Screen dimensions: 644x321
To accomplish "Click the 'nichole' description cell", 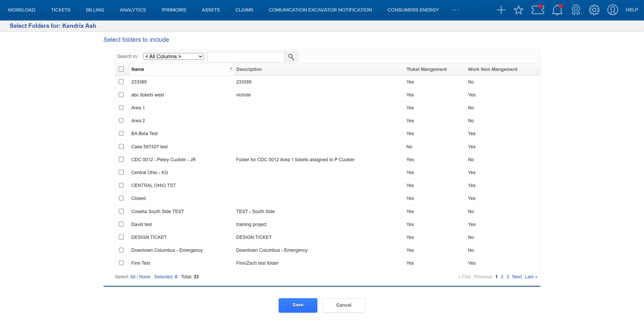I will [244, 95].
